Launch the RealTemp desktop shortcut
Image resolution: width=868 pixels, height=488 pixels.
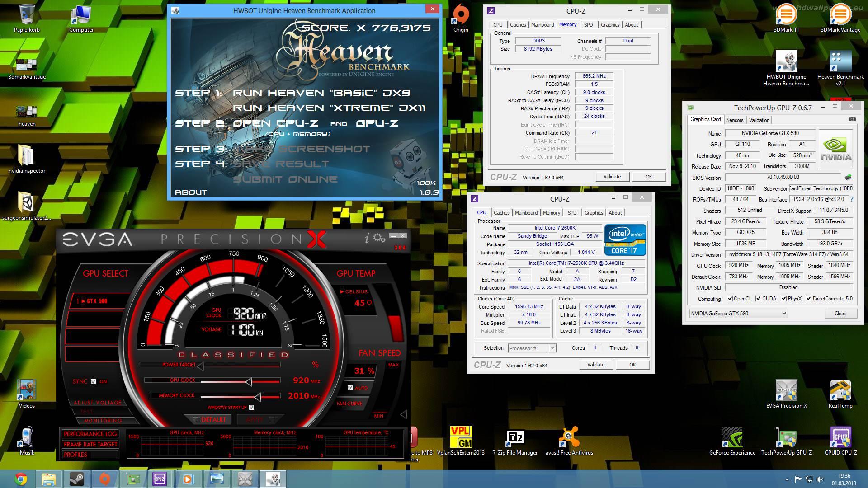click(840, 394)
